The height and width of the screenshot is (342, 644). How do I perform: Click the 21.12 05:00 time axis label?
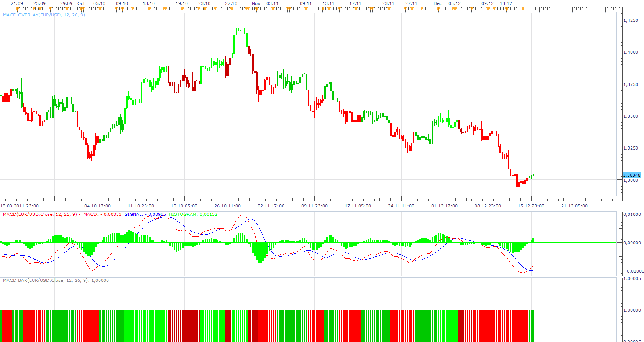pos(574,206)
